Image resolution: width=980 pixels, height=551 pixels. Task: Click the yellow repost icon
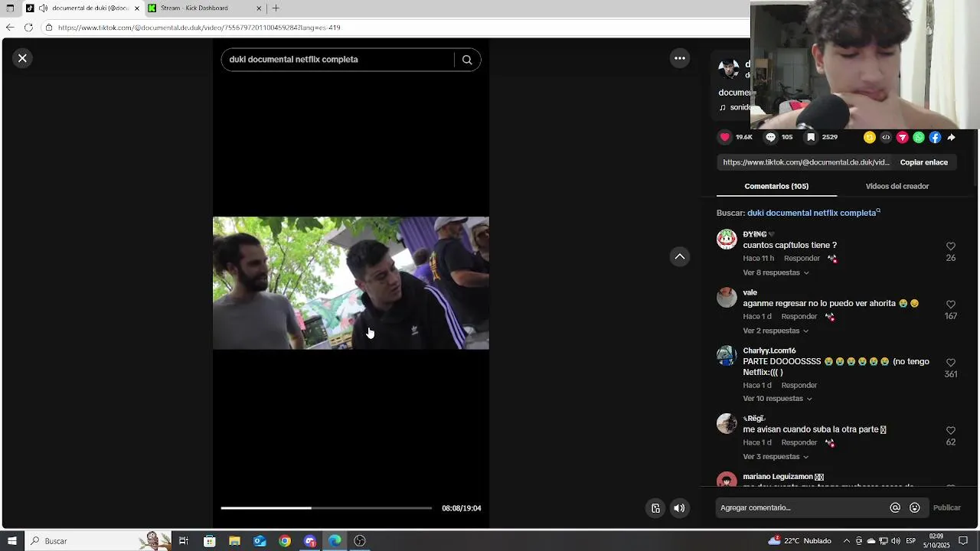(x=870, y=138)
